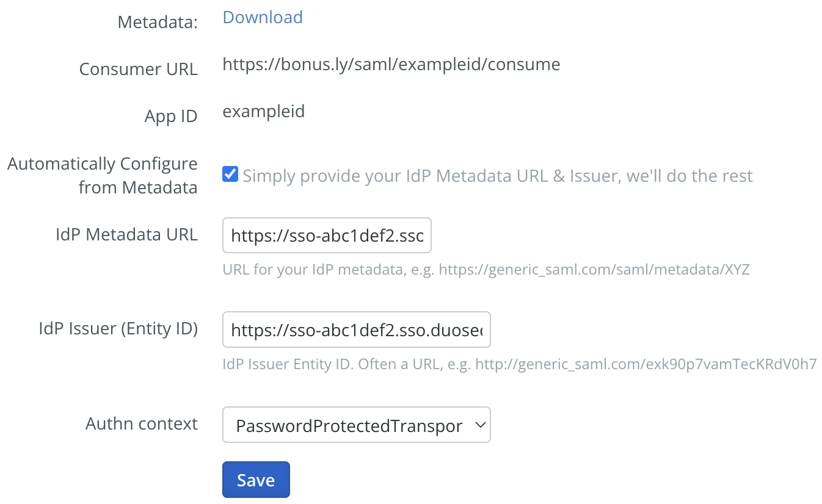Focus the https://sso-abc1def2 metadata URL input

[x=327, y=236]
